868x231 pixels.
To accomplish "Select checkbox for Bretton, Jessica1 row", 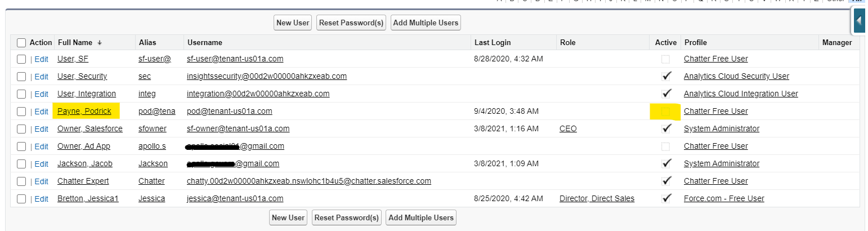I will pos(21,199).
